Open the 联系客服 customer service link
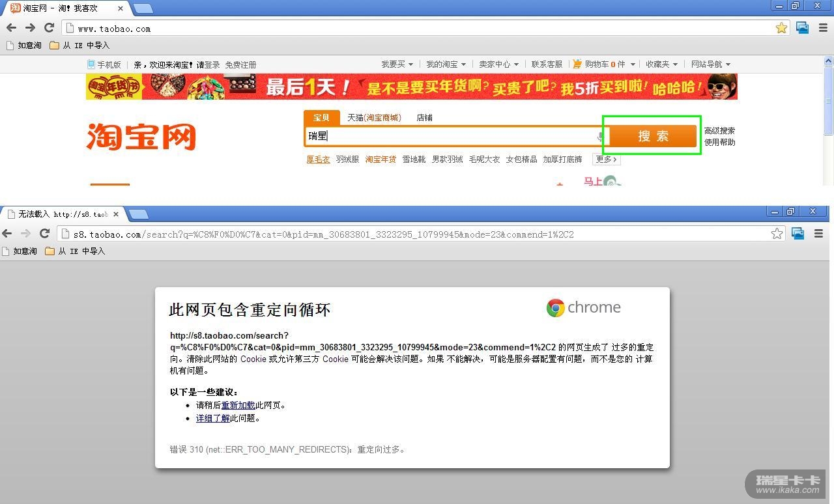Screen dimensions: 834x504 point(547,64)
